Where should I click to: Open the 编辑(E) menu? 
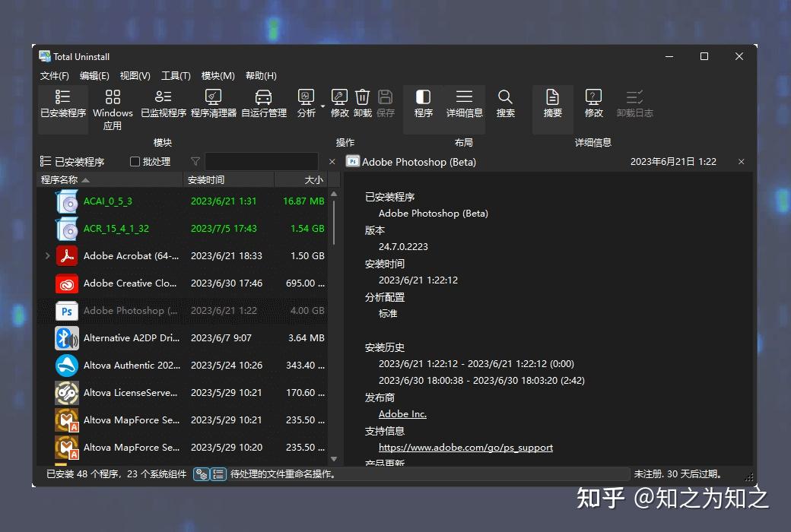pyautogui.click(x=94, y=76)
